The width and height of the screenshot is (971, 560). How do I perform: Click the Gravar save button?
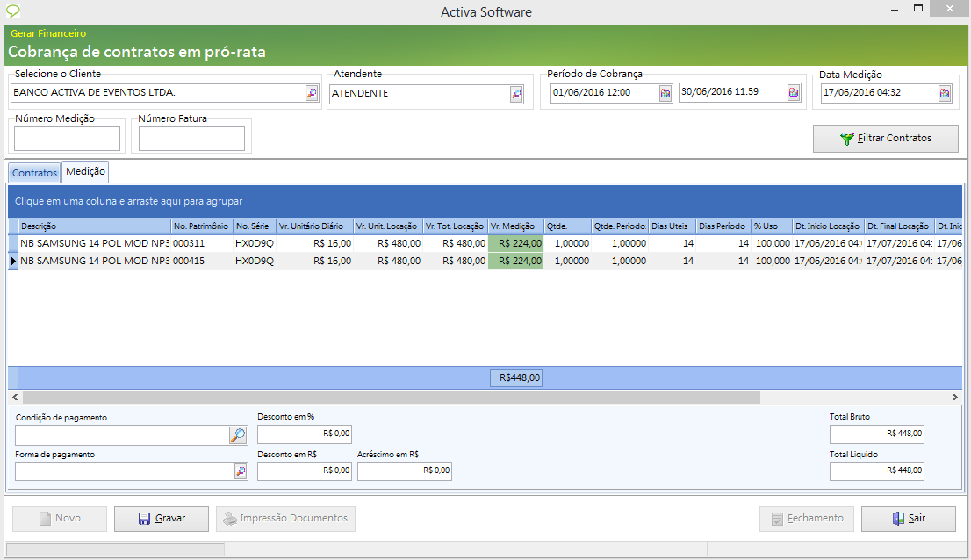pyautogui.click(x=162, y=519)
